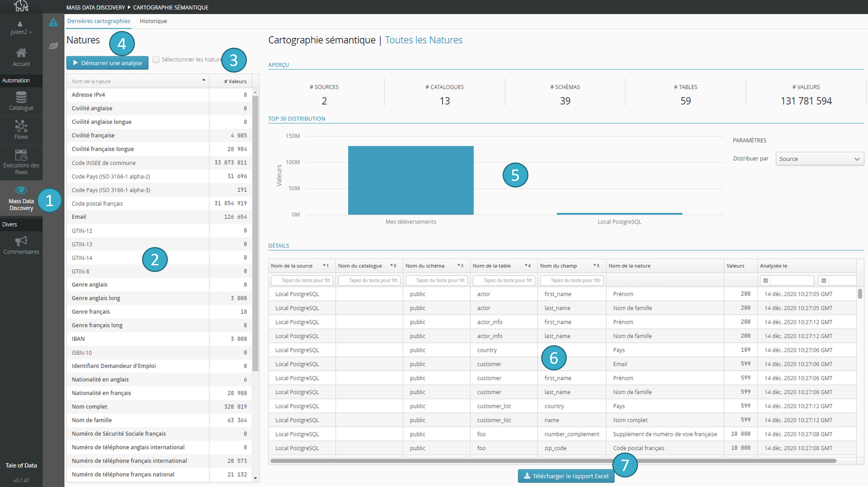
Task: Click the details table vertical scrollbar
Action: pos(860,293)
